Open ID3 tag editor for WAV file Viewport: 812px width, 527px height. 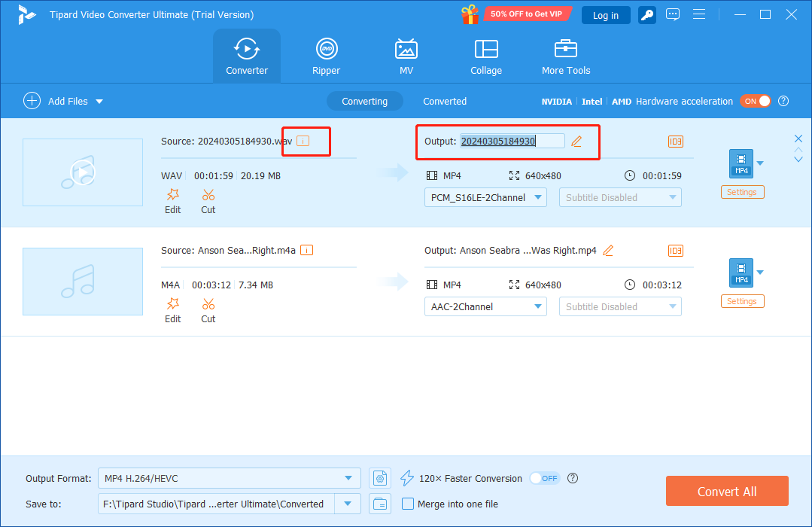(x=675, y=142)
